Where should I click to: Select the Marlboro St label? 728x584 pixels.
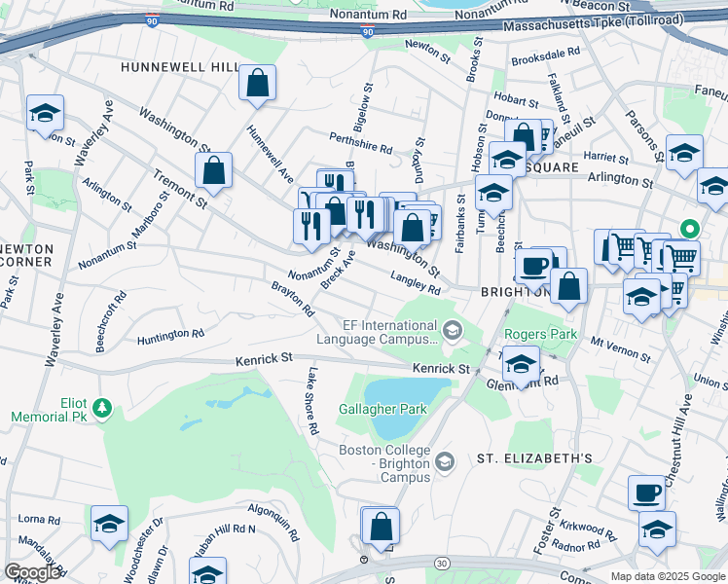[x=151, y=213]
